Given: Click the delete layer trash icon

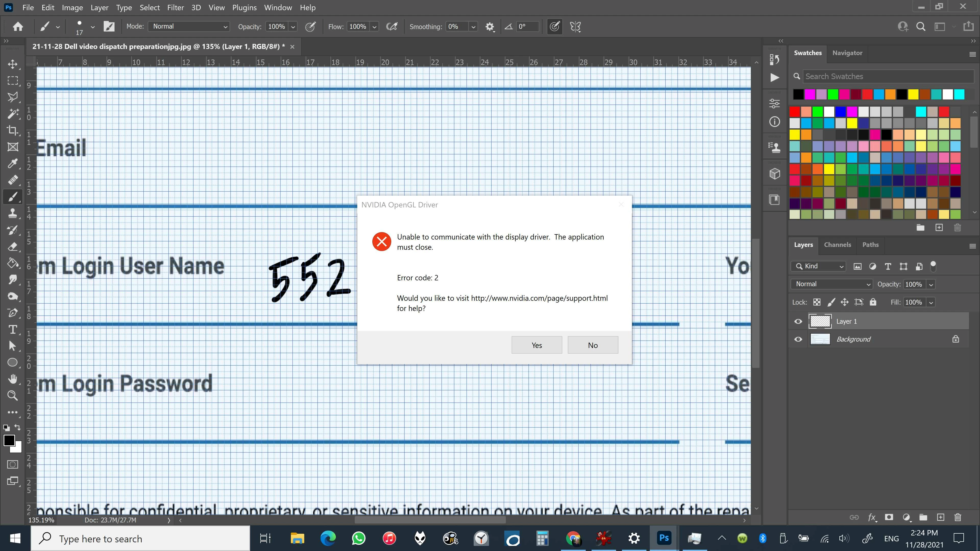Looking at the screenshot, I should point(958,517).
